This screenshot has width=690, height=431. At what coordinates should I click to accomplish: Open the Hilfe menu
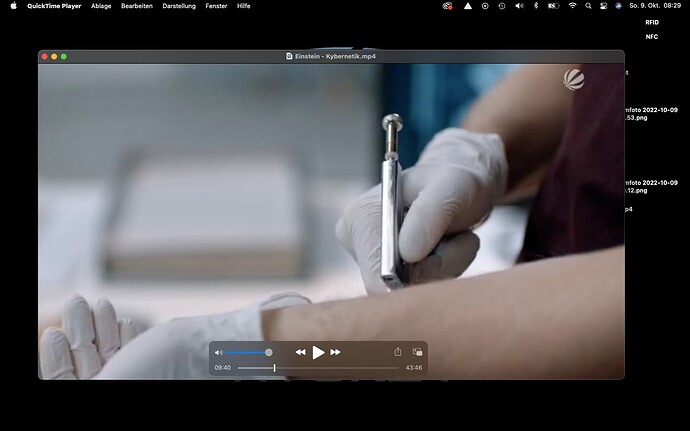click(243, 6)
